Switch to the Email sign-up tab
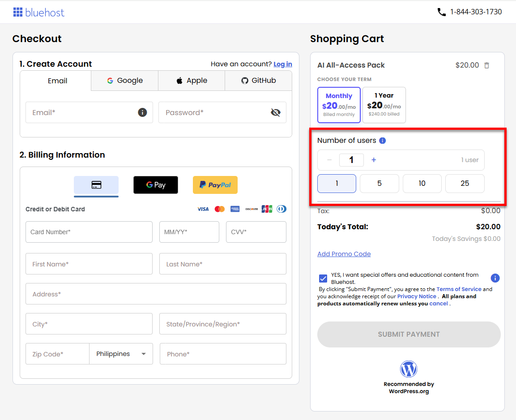Viewport: 516px width, 420px height. (55, 81)
